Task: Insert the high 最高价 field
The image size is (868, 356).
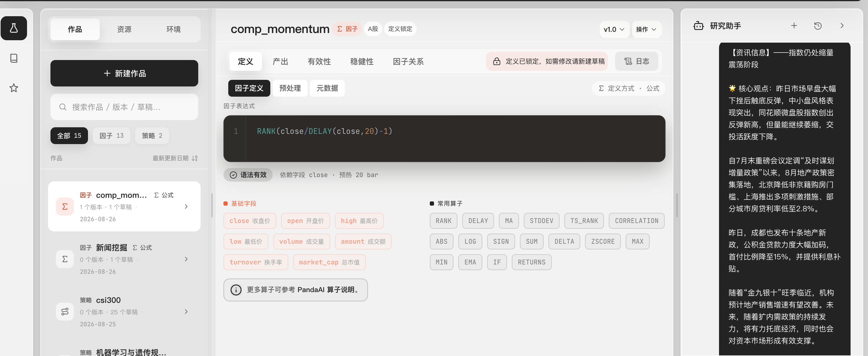Action: (x=359, y=221)
